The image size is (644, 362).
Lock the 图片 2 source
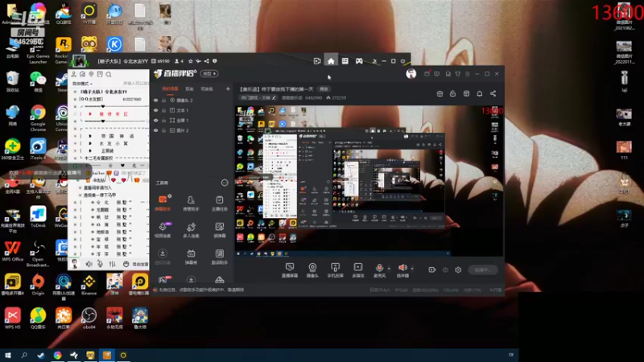[163, 130]
